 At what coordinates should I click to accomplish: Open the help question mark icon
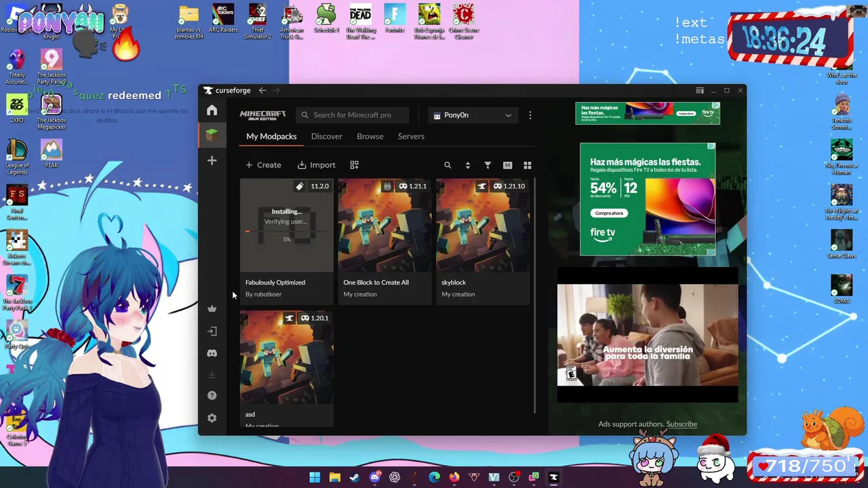[212, 396]
